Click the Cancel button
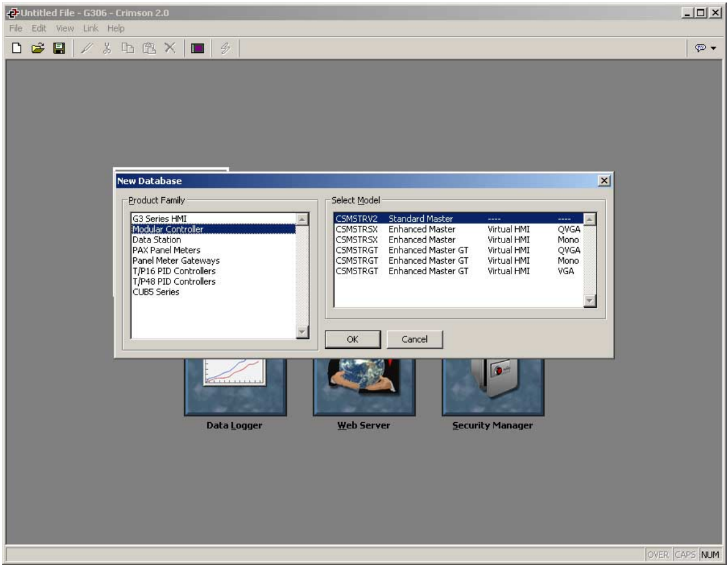The width and height of the screenshot is (728, 567). point(414,339)
